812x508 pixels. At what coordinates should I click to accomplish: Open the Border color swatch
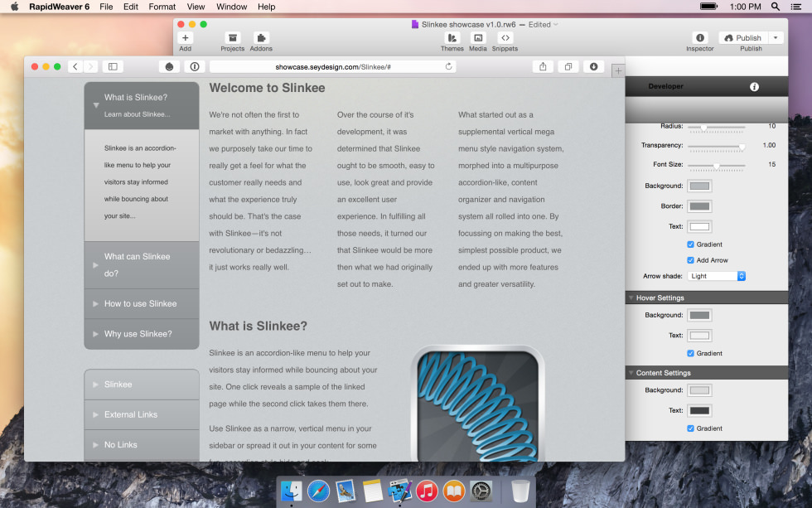point(699,206)
